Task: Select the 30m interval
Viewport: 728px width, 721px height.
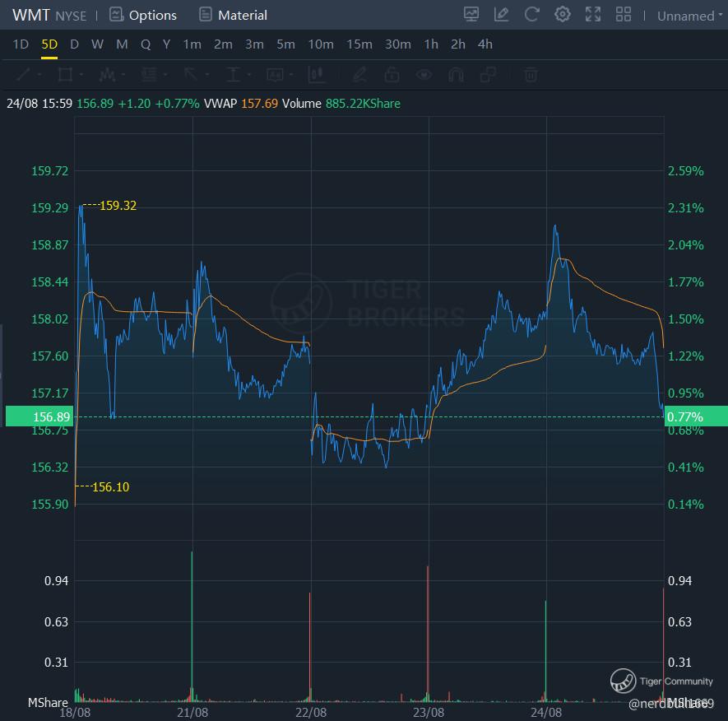Action: click(x=397, y=44)
